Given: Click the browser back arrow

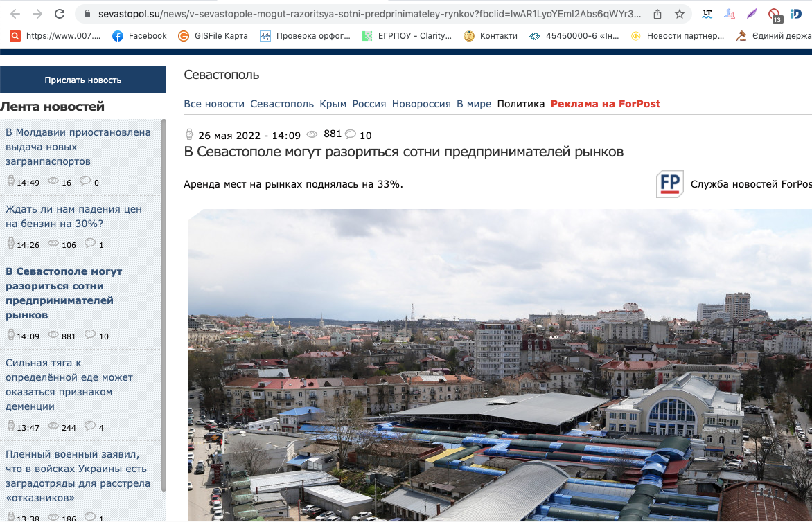Looking at the screenshot, I should (x=15, y=14).
